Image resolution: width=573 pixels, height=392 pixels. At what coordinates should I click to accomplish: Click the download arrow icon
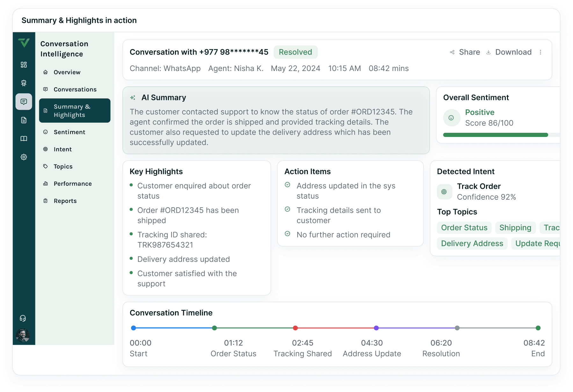488,52
